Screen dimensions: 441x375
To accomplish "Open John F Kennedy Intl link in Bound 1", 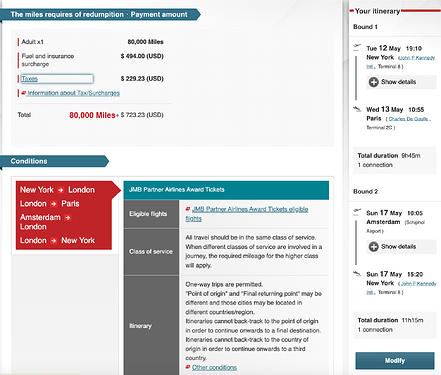I will point(417,58).
